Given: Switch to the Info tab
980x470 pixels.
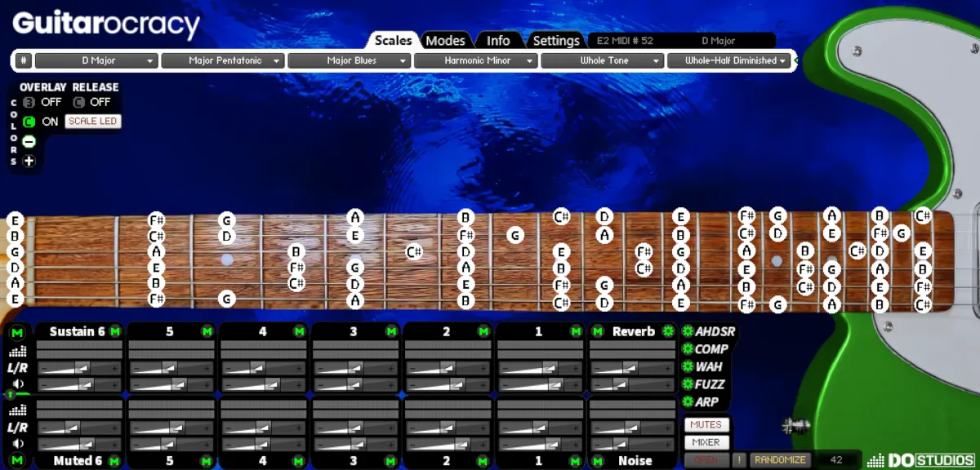Looking at the screenshot, I should pyautogui.click(x=498, y=40).
